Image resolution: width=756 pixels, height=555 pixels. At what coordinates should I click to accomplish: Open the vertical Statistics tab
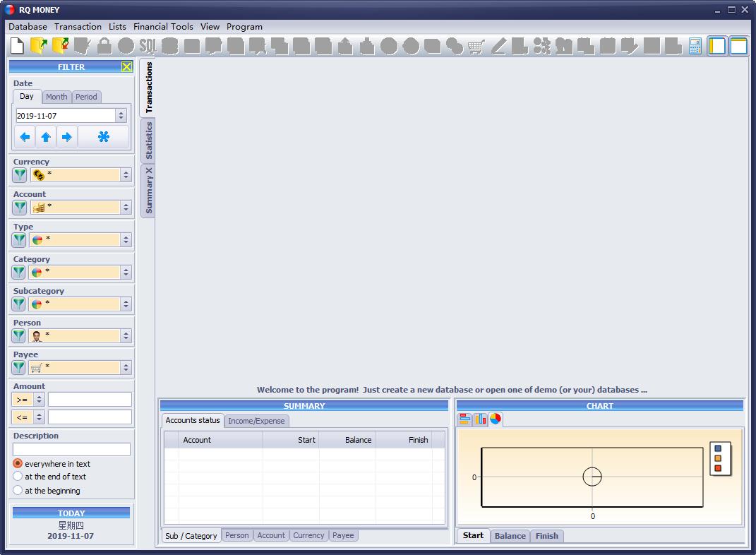tap(148, 141)
